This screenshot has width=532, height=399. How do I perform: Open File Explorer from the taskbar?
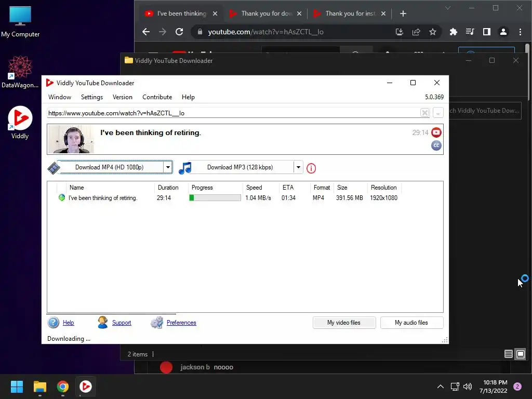point(39,387)
